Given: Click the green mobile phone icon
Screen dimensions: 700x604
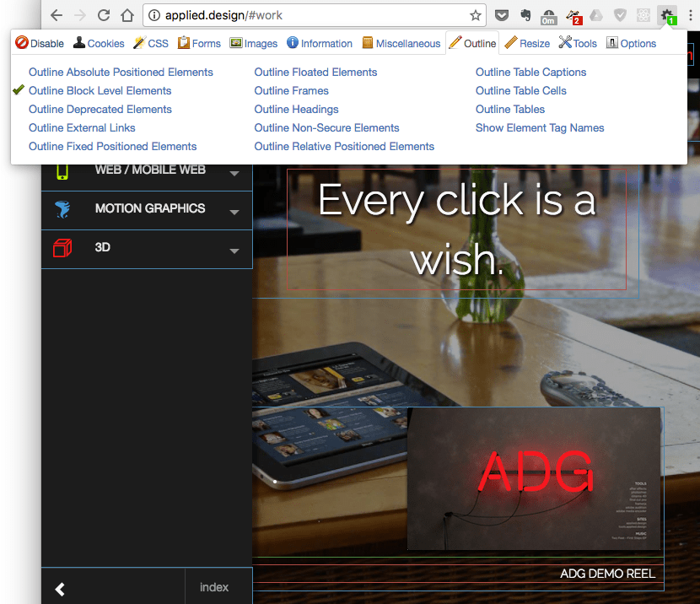Looking at the screenshot, I should pyautogui.click(x=62, y=170).
